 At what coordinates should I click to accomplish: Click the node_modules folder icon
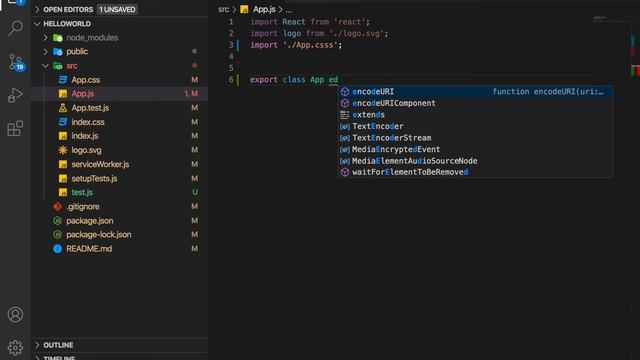[58, 38]
